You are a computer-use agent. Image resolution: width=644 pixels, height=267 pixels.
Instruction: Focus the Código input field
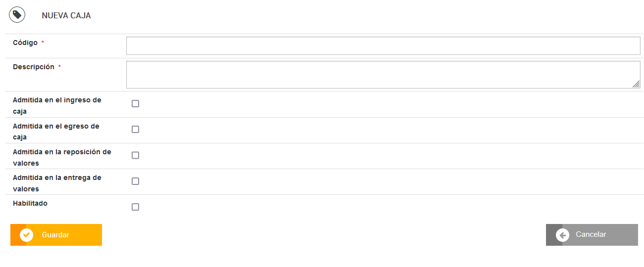383,45
